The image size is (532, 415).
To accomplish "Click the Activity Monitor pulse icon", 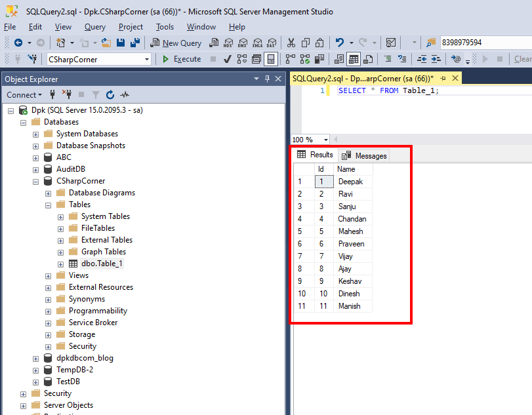I will pos(125,94).
